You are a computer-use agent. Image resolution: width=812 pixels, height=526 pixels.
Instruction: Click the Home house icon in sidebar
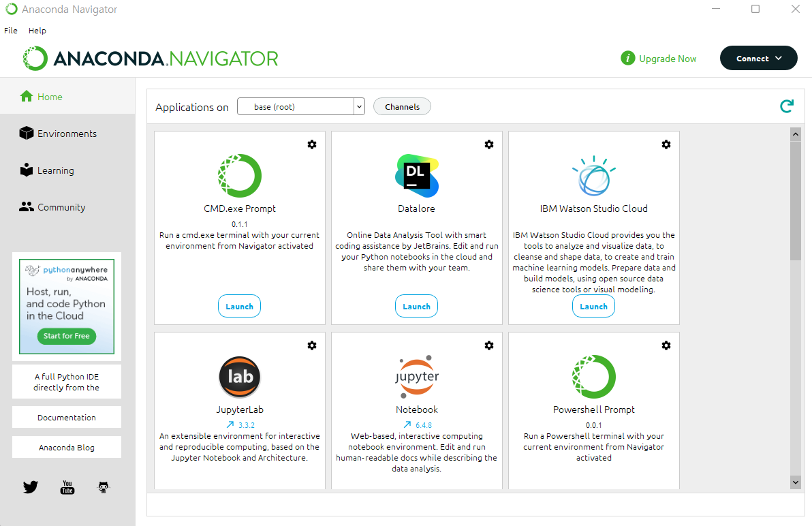(x=27, y=96)
